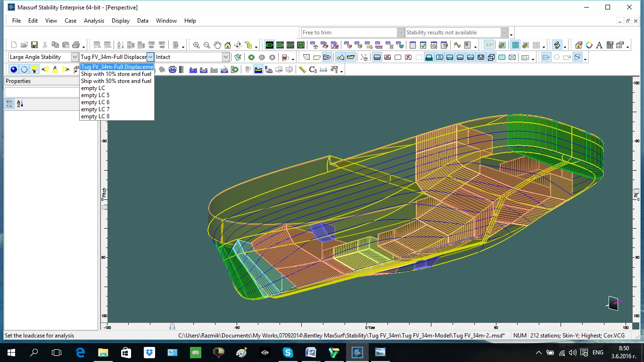
Task: Click the green Start Analysis play button
Action: point(251,58)
